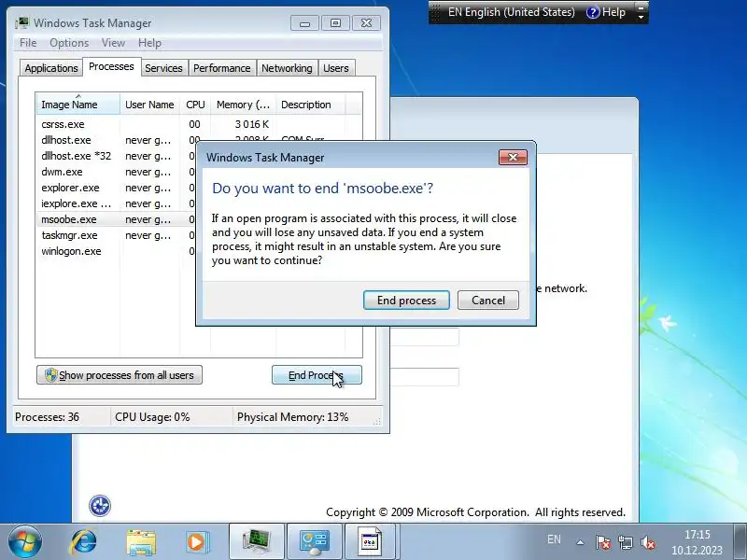Viewport: 747px width, 560px height.
Task: Switch to the Networking tab
Action: (287, 68)
